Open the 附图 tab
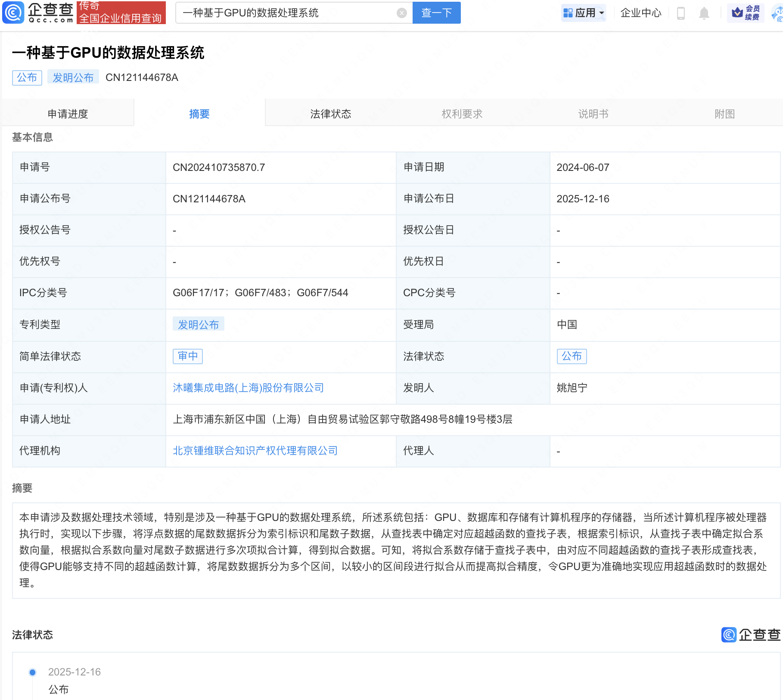Screen dimensions: 783x700 [724, 114]
